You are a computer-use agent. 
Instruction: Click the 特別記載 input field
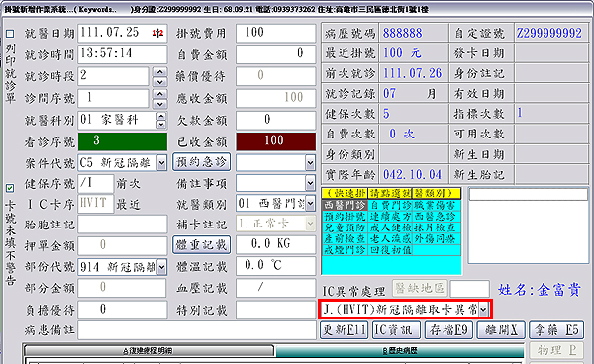tap(275, 310)
